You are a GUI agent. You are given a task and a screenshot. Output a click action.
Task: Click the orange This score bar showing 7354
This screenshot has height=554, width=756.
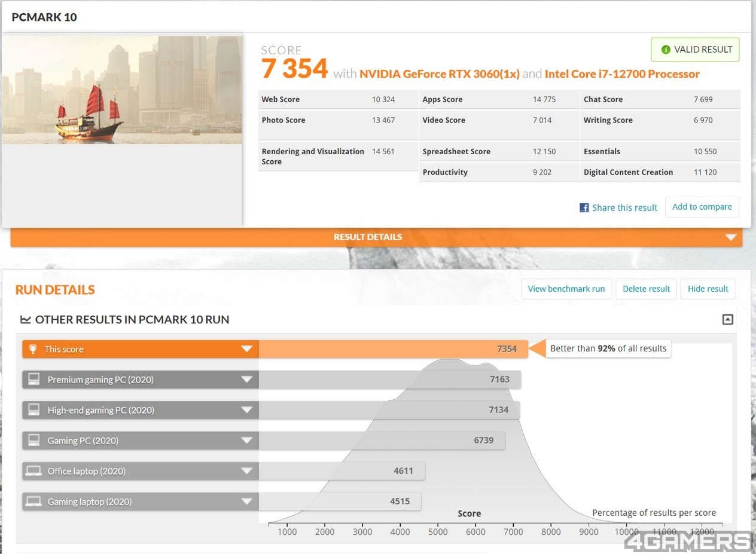393,349
